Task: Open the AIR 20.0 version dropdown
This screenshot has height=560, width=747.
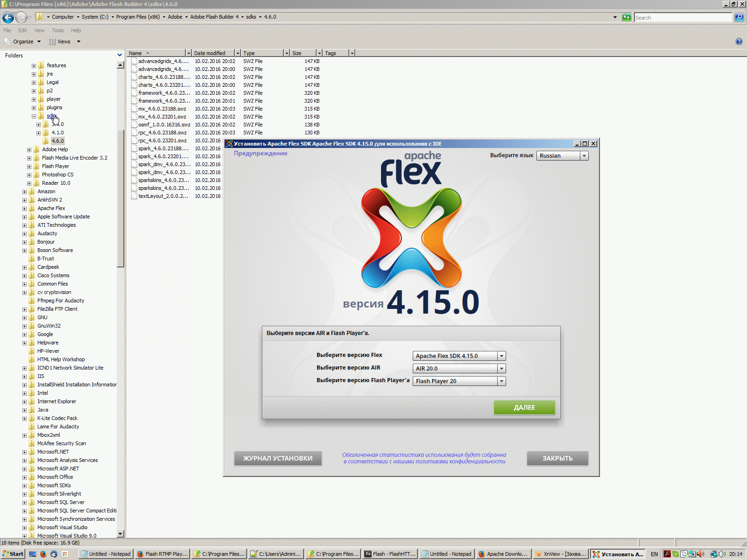Action: tap(459, 369)
